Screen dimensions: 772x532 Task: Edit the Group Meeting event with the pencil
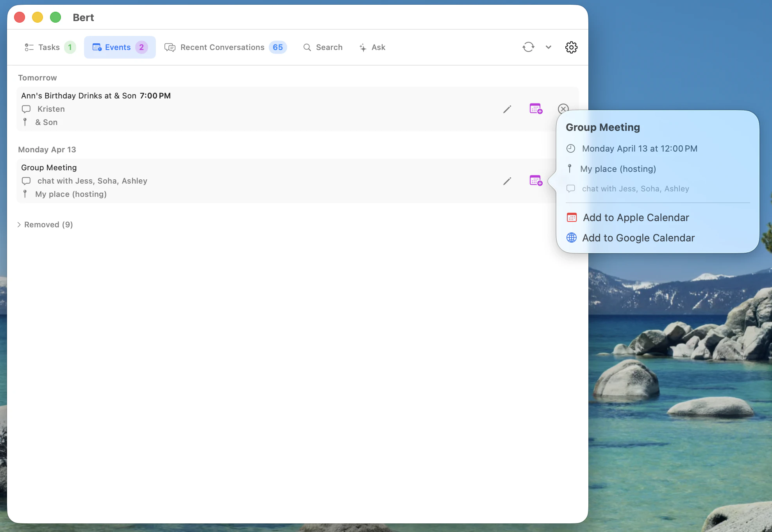[507, 181]
